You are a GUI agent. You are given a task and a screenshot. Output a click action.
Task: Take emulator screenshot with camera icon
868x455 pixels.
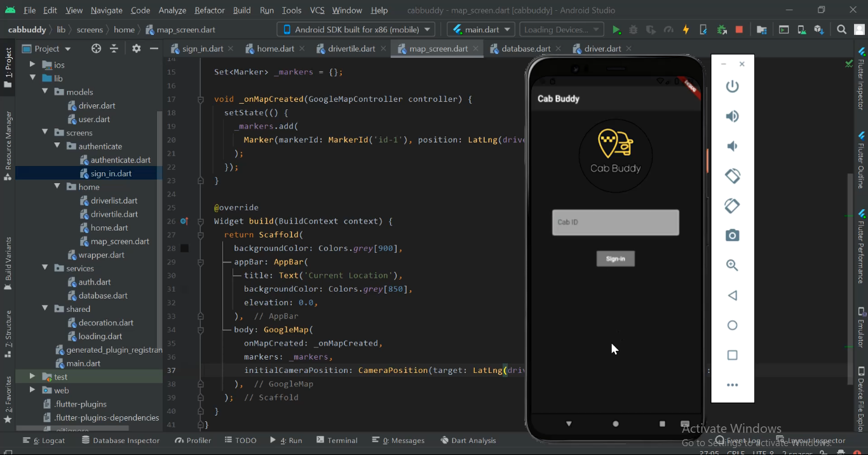coord(733,236)
